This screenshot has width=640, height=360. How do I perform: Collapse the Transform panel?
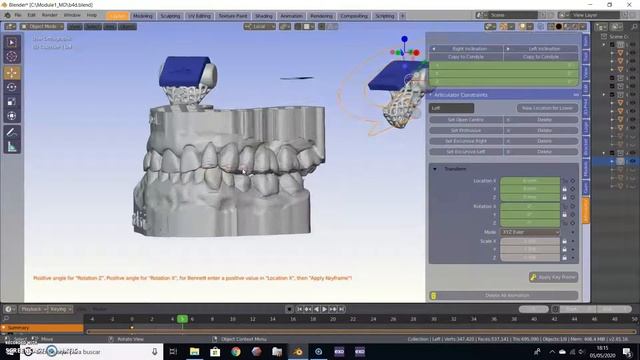[x=435, y=169]
